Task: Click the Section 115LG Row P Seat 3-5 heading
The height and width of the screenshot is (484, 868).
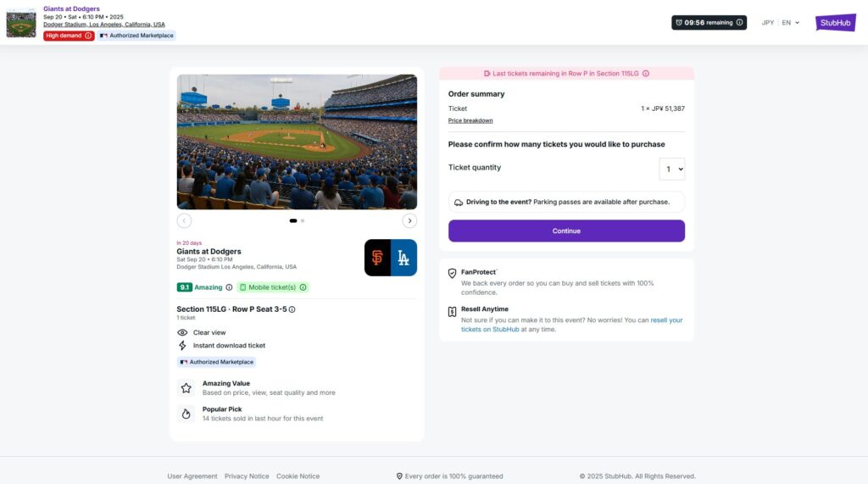Action: click(231, 309)
